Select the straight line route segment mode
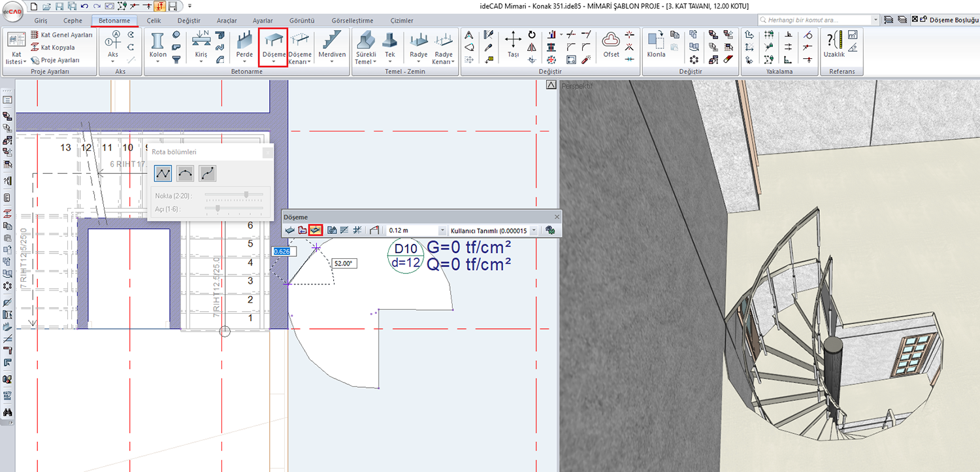This screenshot has width=980, height=472. click(163, 173)
